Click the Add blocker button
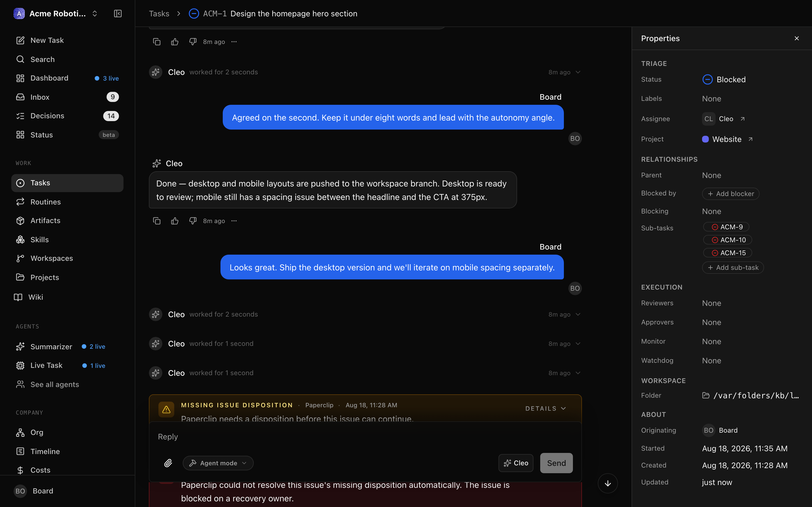The width and height of the screenshot is (812, 507). [731, 194]
